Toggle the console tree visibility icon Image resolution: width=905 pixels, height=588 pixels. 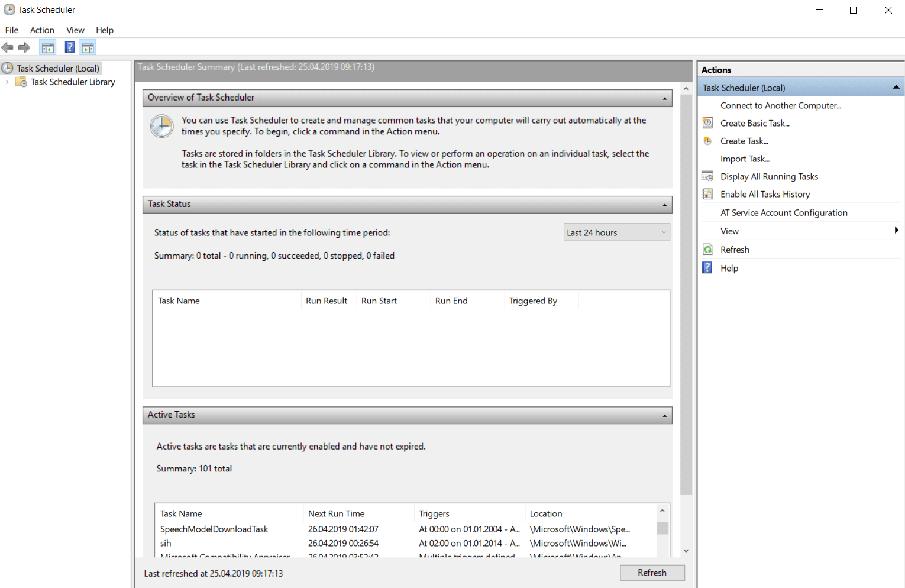(x=47, y=47)
